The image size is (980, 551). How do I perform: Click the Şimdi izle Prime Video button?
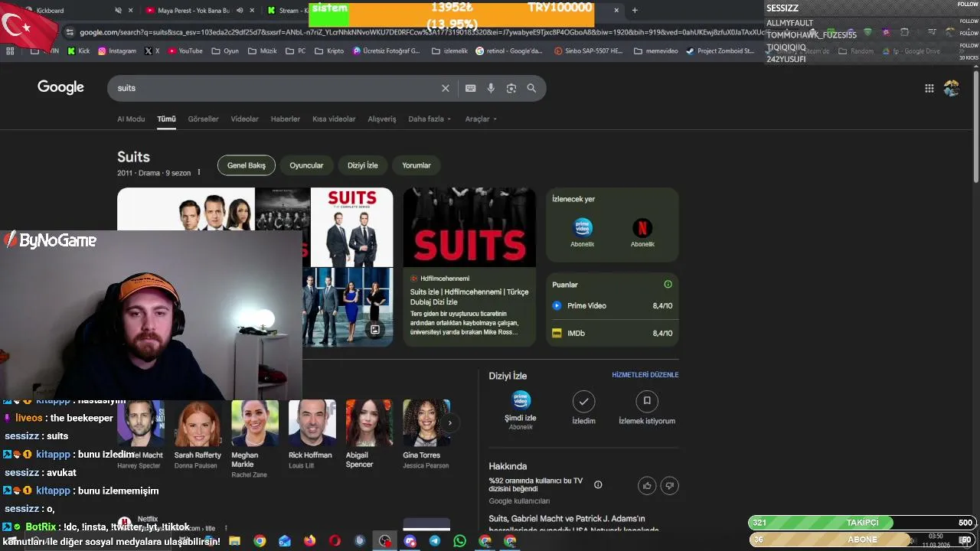click(521, 410)
